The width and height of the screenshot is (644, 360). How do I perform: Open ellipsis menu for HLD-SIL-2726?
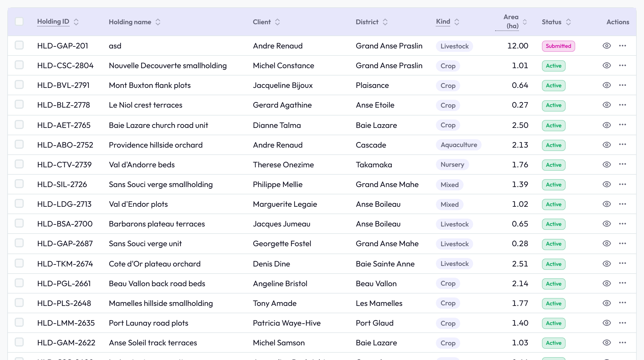click(623, 184)
